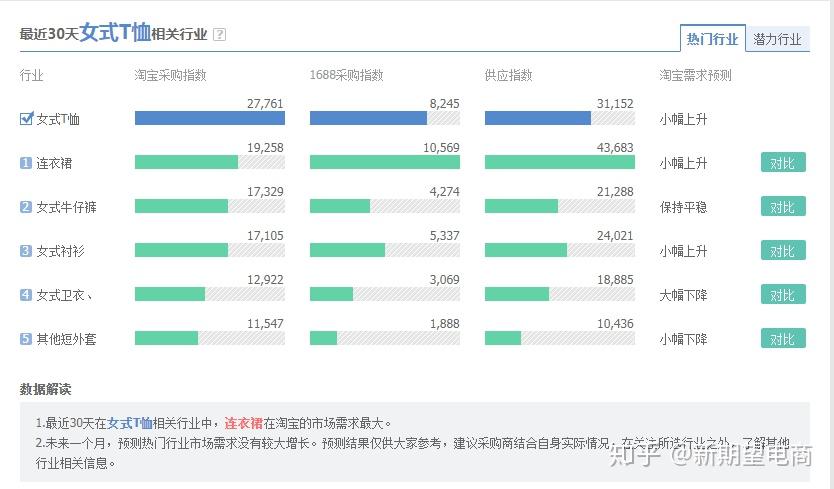Compare 女式衬衫 using its 对比 button
834x489 pixels.
(x=783, y=251)
